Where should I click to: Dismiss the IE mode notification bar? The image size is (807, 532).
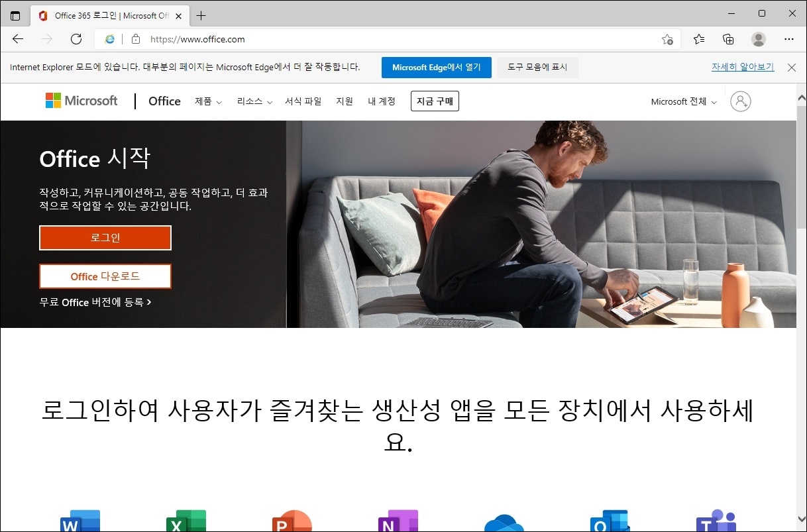[791, 68]
